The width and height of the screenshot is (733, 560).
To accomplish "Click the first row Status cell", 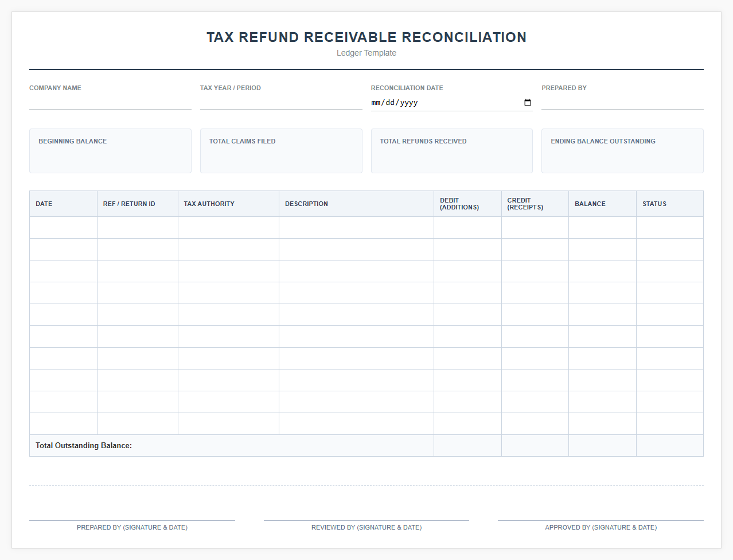I will (670, 228).
